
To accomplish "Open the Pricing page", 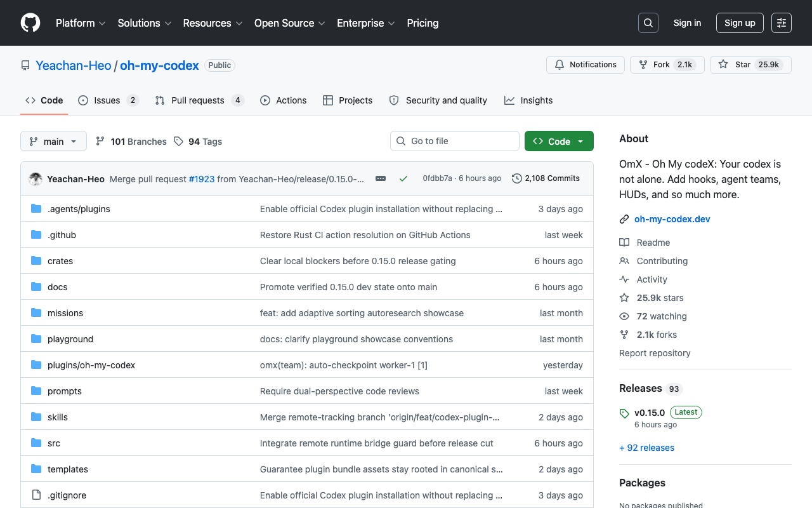I will (x=422, y=23).
